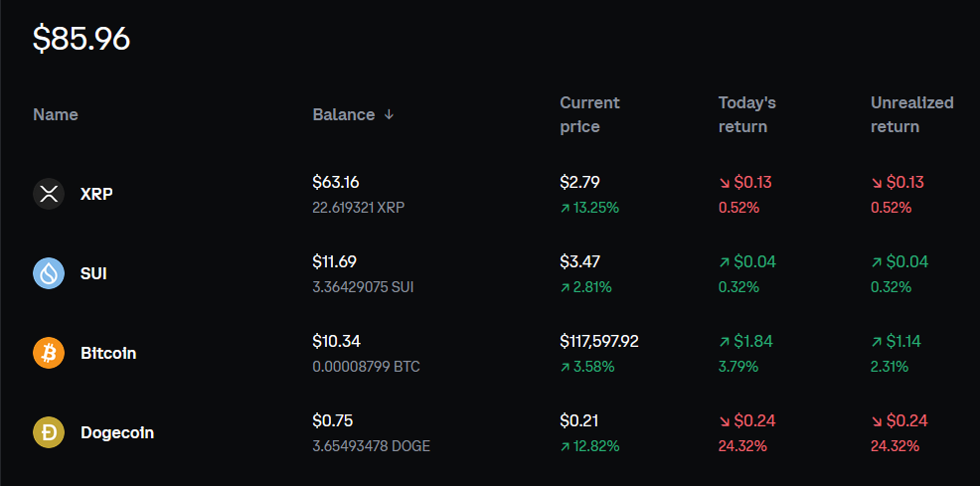Sort by Today's return column header
Screen dimensions: 980x486
[x=746, y=115]
